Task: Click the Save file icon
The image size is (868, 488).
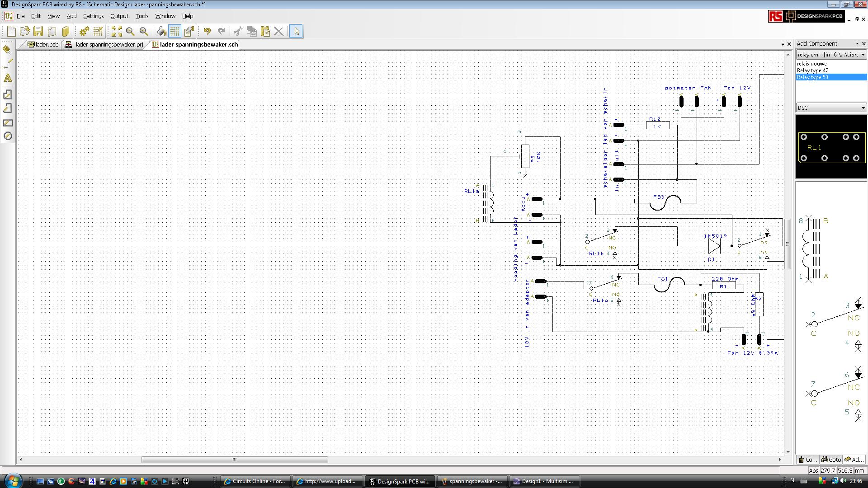Action: (x=38, y=31)
